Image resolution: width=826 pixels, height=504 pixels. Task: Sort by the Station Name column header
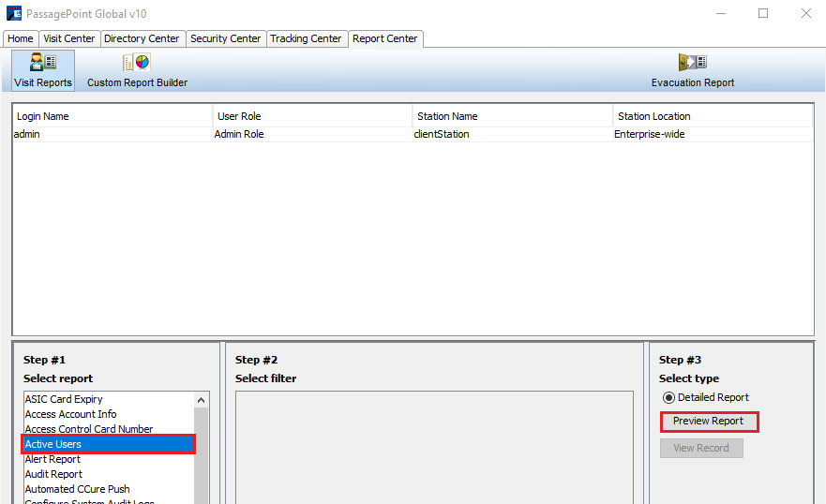coord(513,116)
